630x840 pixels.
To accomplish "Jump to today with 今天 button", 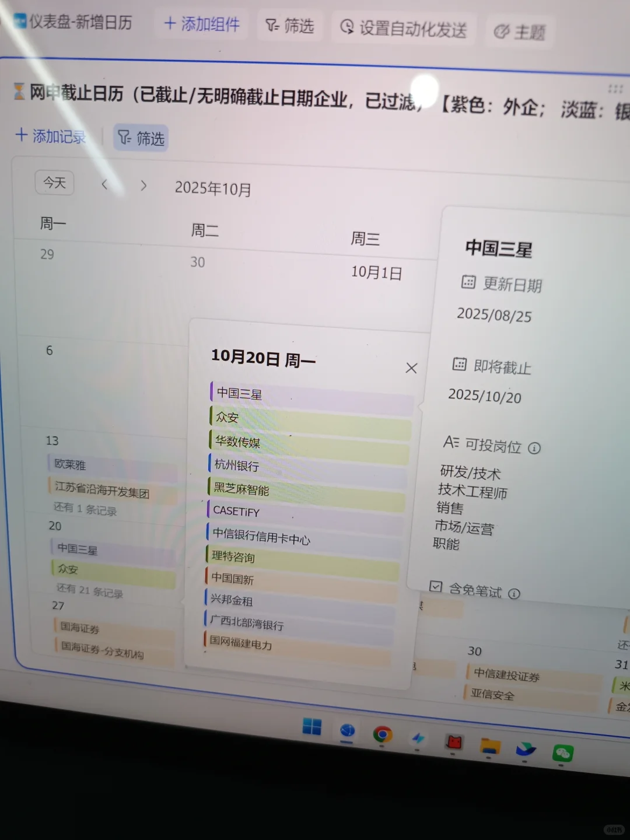I will (55, 183).
